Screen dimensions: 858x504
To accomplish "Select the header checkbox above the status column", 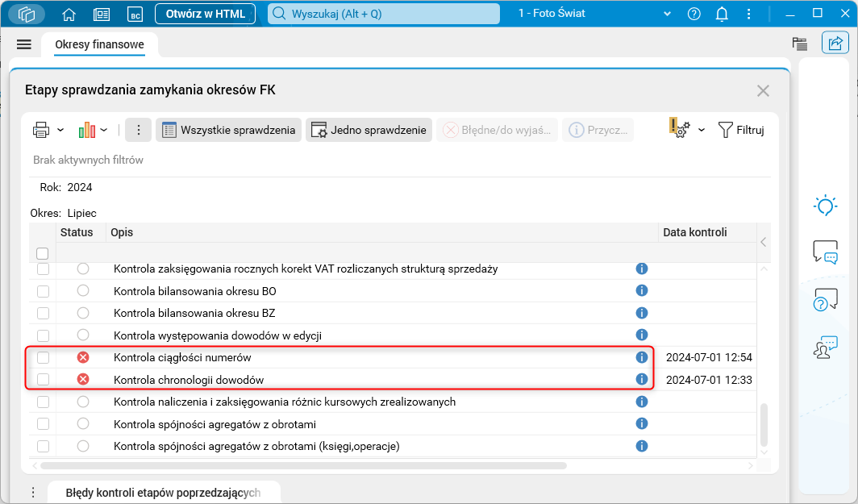I will point(43,252).
